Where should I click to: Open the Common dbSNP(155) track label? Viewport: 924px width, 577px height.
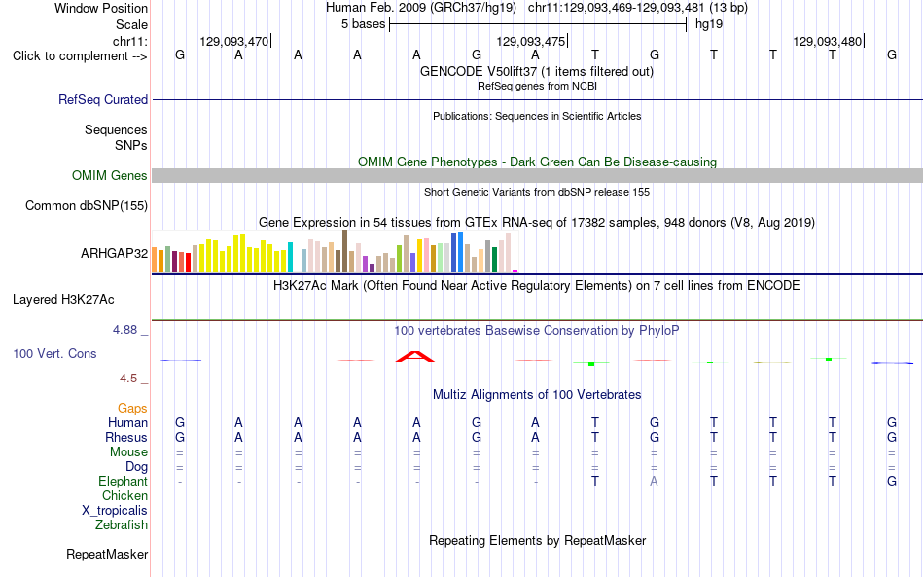coord(86,205)
